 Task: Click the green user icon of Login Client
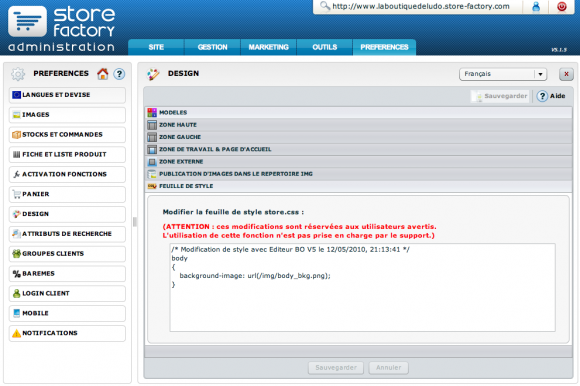[16, 294]
